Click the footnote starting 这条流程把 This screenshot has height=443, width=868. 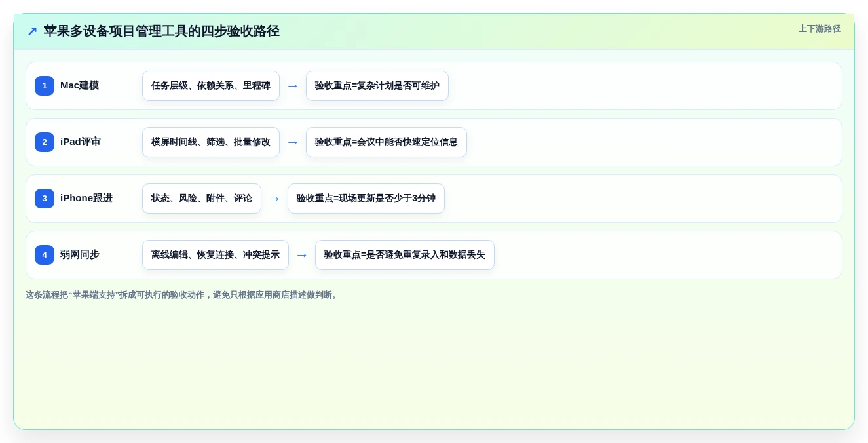click(183, 295)
